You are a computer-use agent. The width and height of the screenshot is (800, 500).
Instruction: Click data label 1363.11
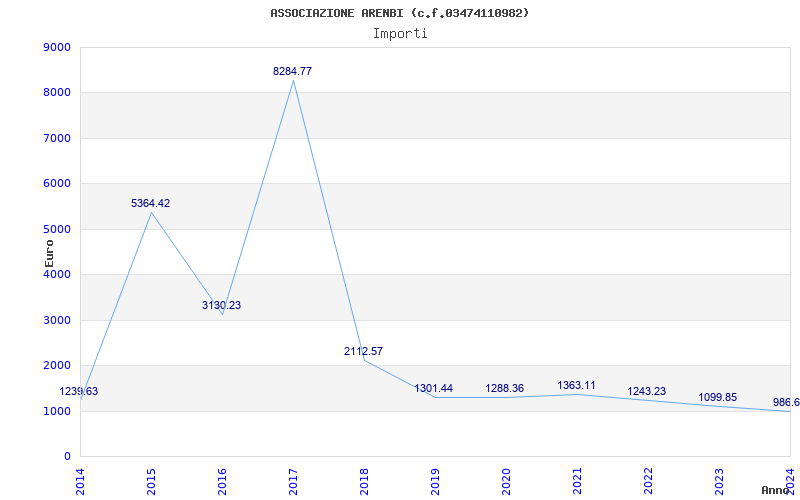point(576,386)
